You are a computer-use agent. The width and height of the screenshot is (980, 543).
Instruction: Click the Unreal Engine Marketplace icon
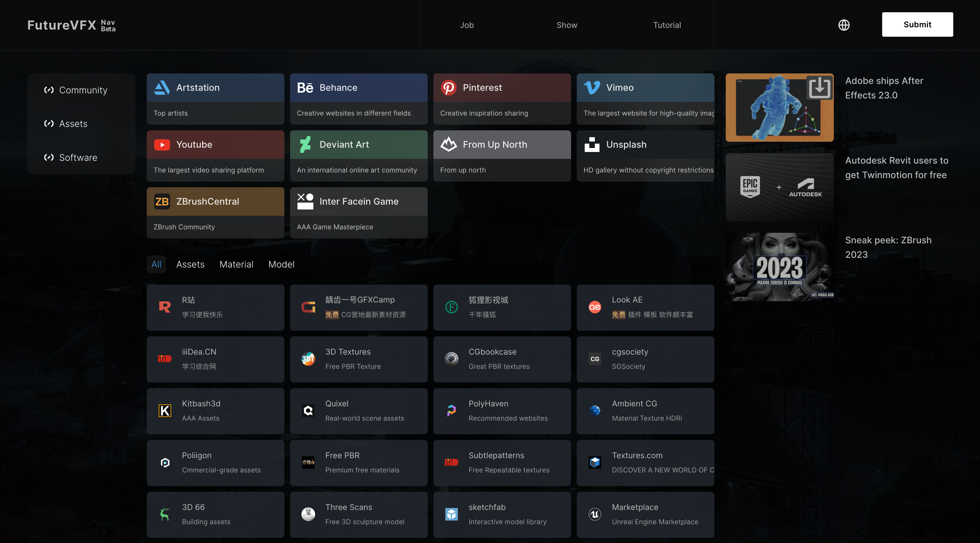pyautogui.click(x=595, y=514)
